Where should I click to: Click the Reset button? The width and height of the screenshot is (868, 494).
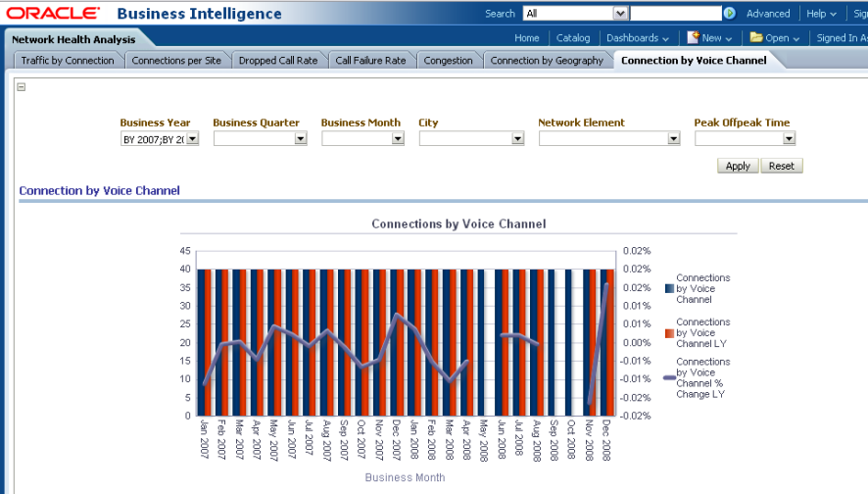[781, 166]
